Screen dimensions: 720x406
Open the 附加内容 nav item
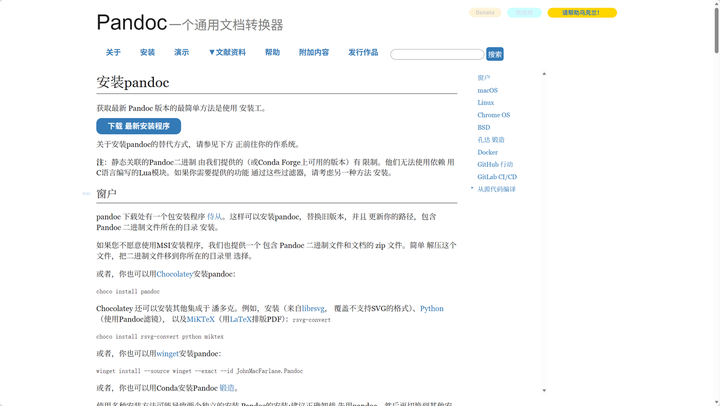click(x=314, y=52)
